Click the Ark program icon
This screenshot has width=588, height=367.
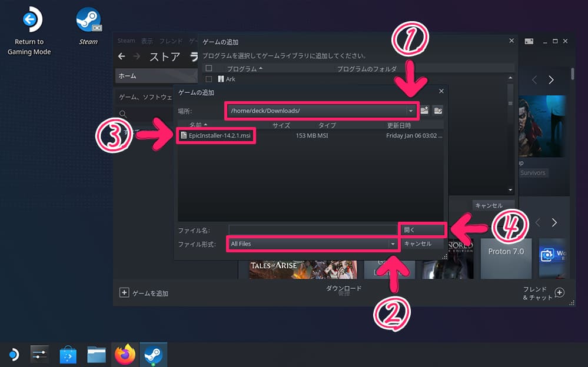coord(221,79)
